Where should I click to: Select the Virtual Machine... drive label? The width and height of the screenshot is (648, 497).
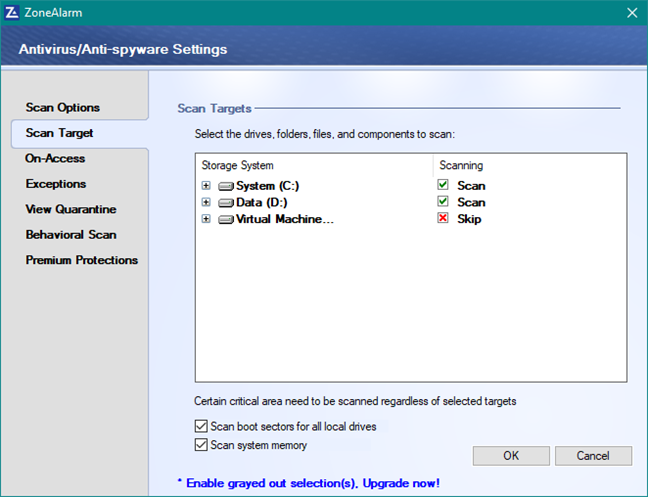(285, 219)
